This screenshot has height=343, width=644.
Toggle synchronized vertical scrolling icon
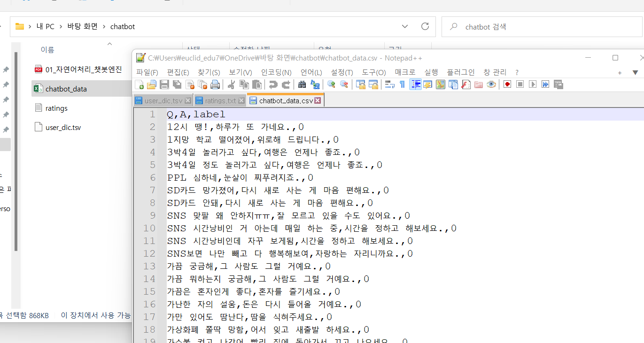tap(360, 84)
